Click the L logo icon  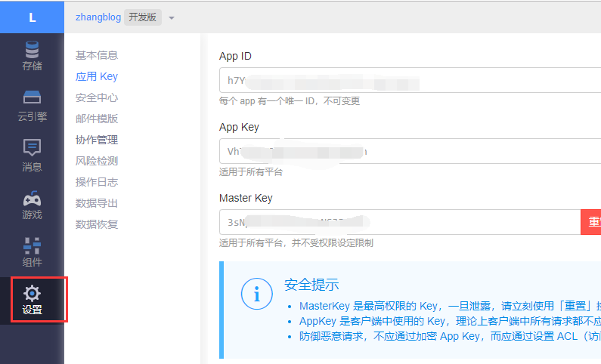[x=32, y=17]
